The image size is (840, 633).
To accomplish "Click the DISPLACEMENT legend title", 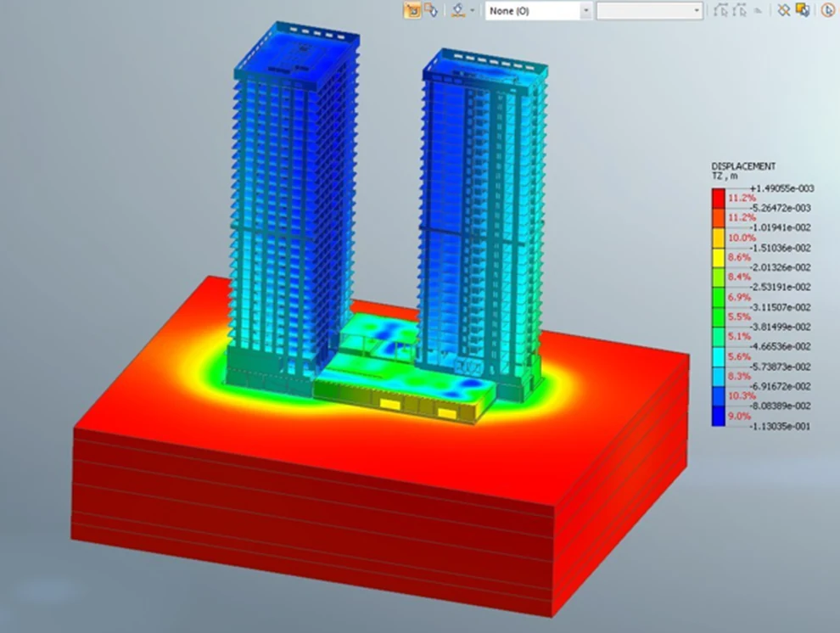I will pyautogui.click(x=743, y=166).
